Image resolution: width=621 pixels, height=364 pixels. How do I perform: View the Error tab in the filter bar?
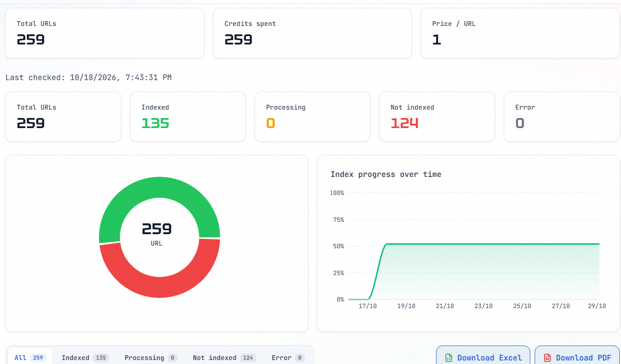(x=288, y=358)
